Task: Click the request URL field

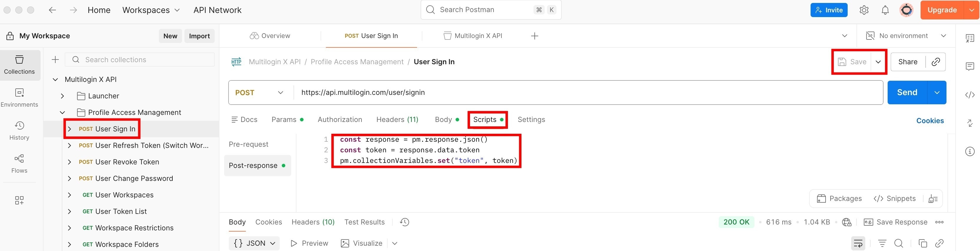Action: tap(588, 93)
